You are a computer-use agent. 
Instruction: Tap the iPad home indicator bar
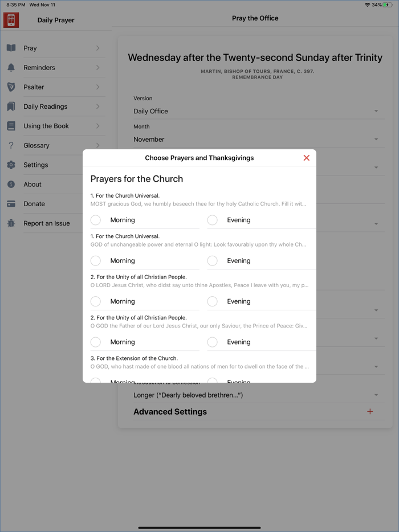(199, 527)
